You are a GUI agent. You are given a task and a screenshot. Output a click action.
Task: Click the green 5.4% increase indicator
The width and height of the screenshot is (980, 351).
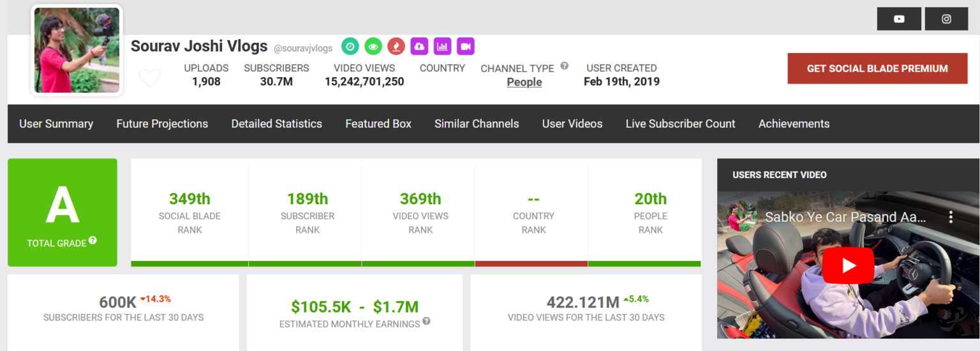635,299
